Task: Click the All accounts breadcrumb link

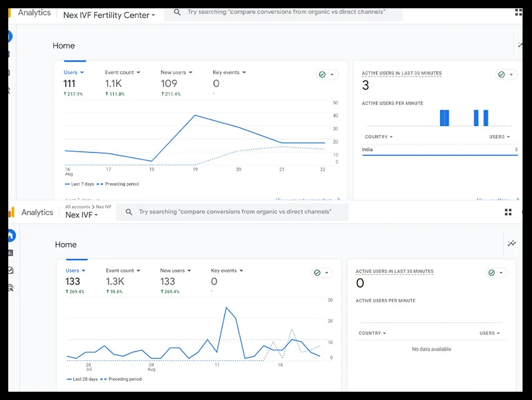Action: tap(78, 207)
